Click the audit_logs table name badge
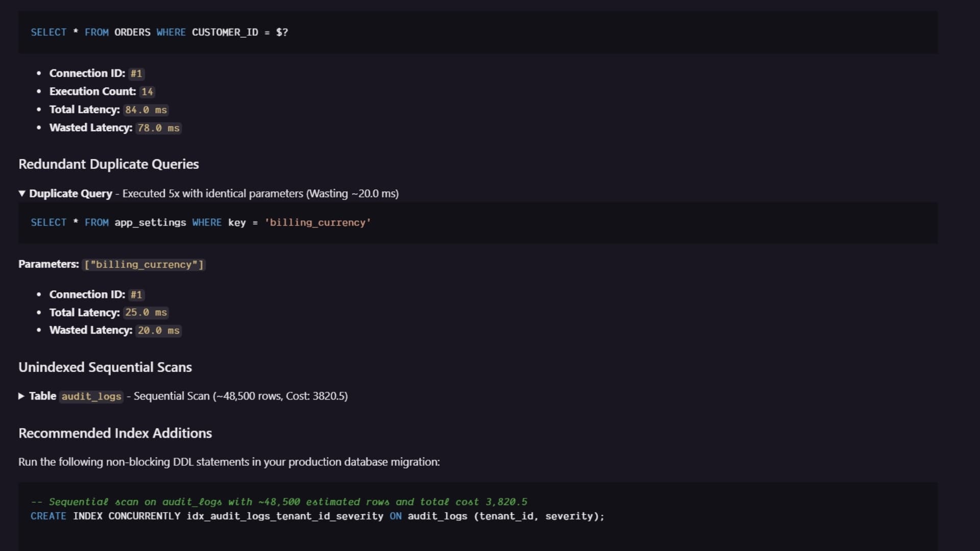 click(91, 396)
